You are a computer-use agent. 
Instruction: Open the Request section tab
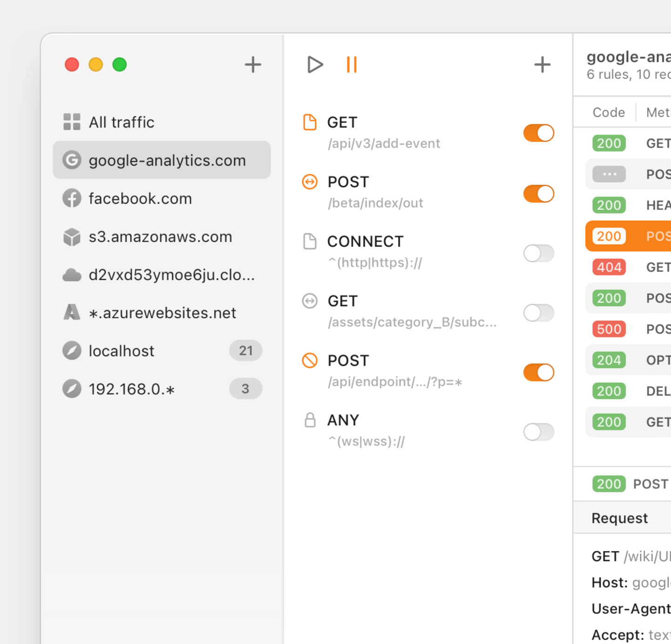pyautogui.click(x=619, y=518)
